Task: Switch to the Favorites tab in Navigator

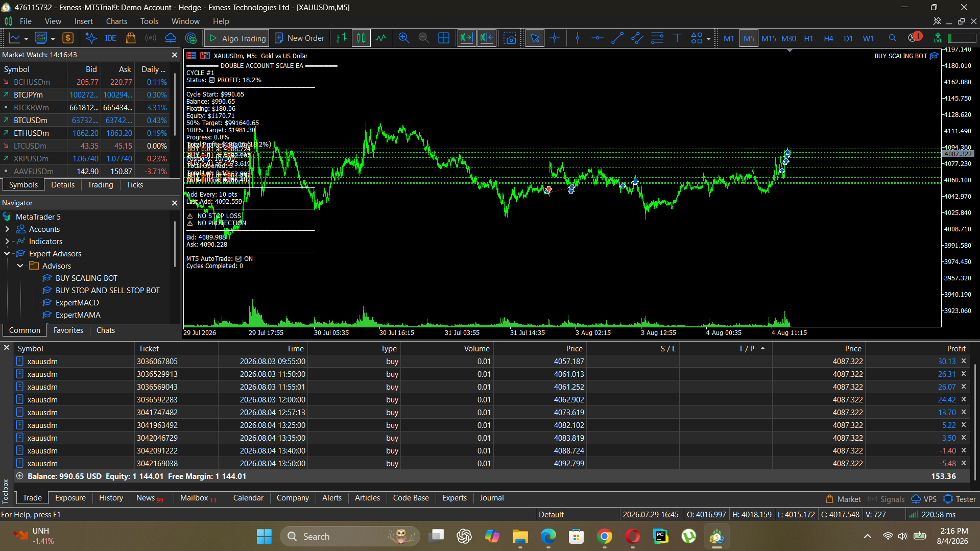Action: click(68, 330)
